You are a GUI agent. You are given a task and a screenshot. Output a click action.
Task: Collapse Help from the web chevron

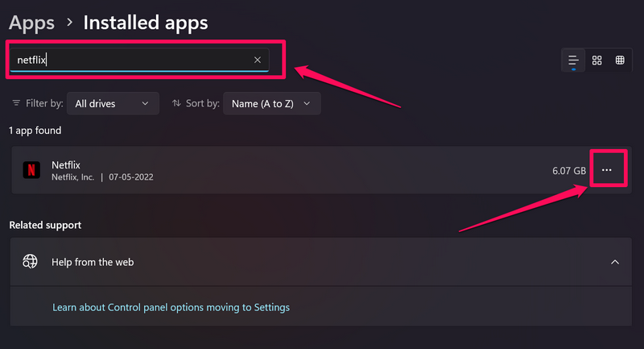[615, 262]
